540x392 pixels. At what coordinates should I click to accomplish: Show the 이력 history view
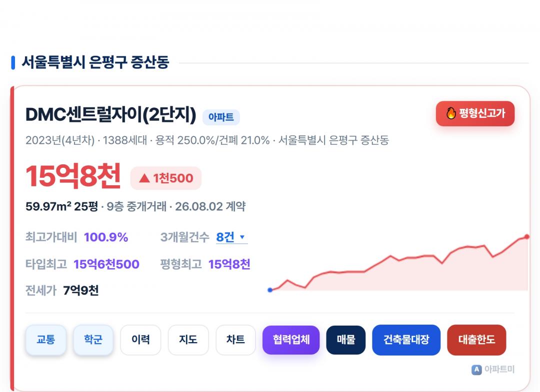point(140,340)
